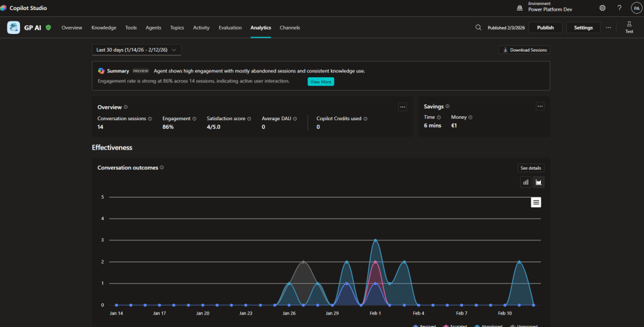Screen dimensions: 644x327
Task: Click the help question mark icon
Action: pyautogui.click(x=619, y=8)
